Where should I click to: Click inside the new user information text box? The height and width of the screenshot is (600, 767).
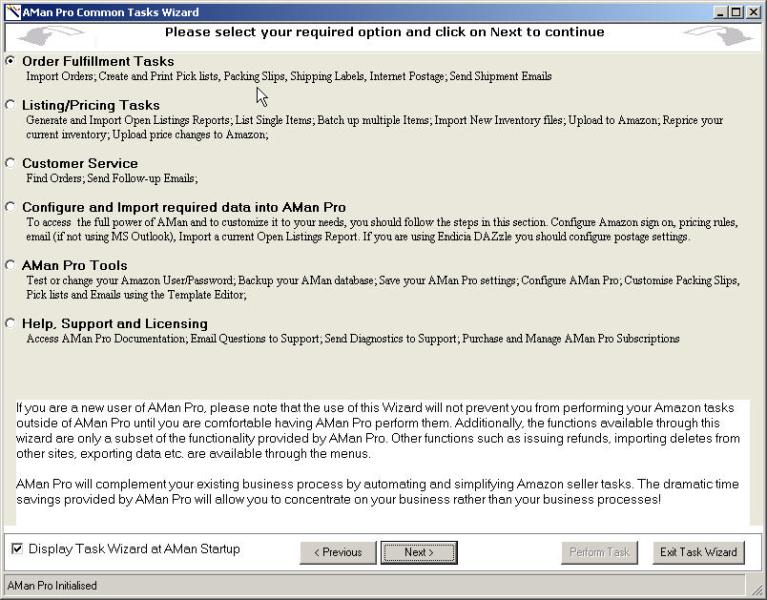380,460
